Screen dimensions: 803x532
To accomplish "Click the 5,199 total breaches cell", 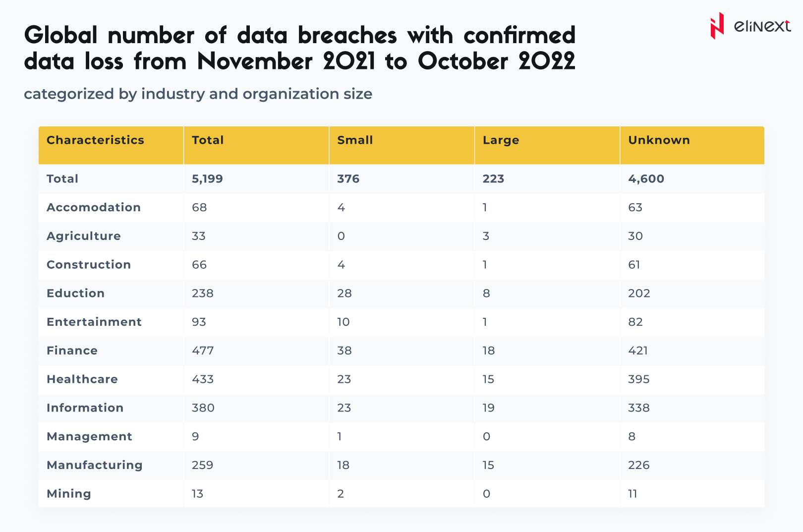I will click(207, 179).
